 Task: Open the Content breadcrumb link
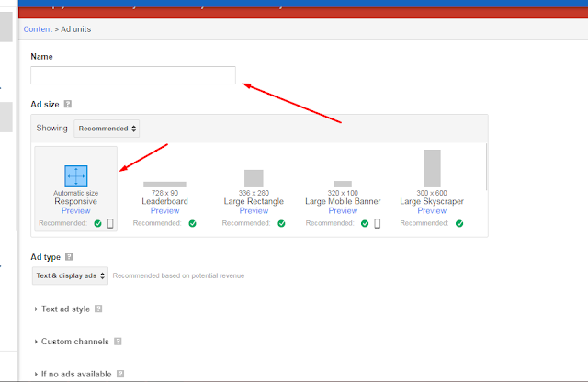38,29
